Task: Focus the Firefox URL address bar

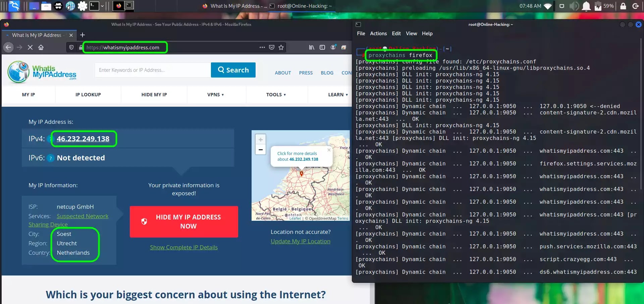Action: [171, 47]
